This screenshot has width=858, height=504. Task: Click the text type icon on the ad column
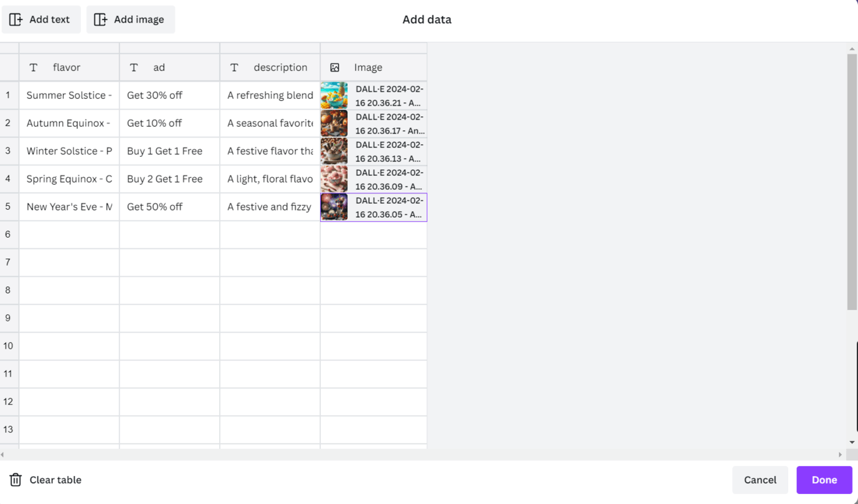[133, 67]
